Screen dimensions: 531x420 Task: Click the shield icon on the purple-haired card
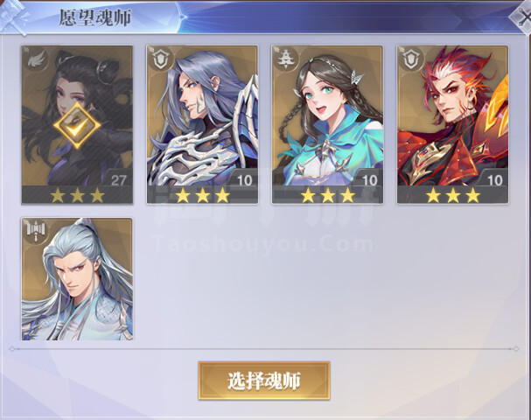pyautogui.click(x=161, y=59)
